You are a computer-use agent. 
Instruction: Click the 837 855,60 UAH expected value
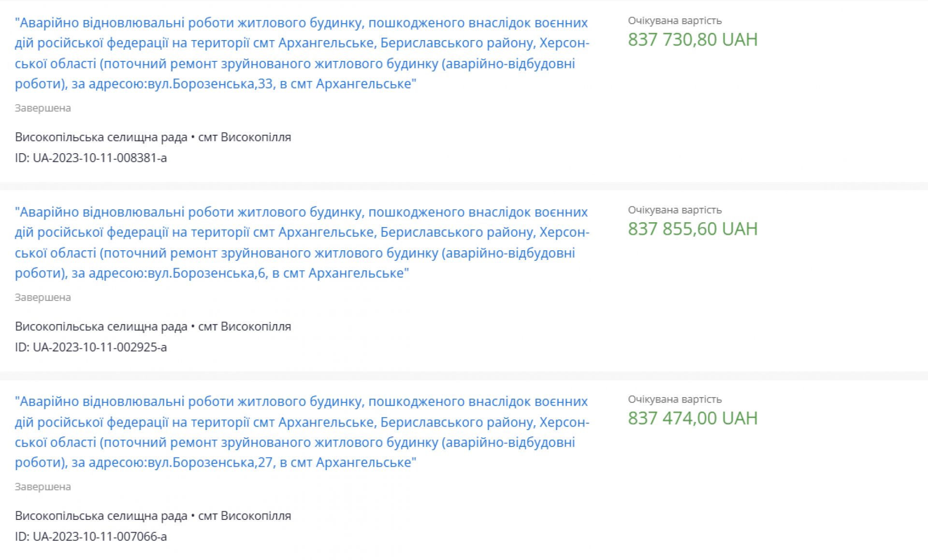[692, 229]
